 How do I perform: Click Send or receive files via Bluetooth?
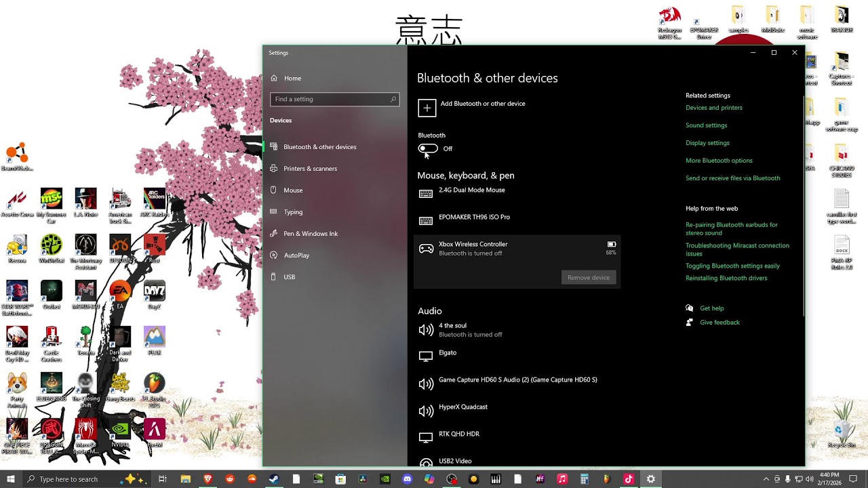pos(733,178)
